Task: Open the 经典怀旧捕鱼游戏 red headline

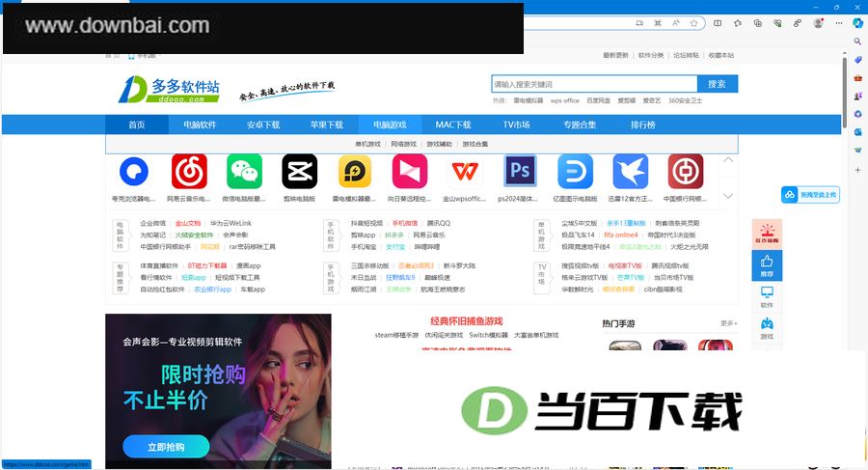Action: point(466,321)
